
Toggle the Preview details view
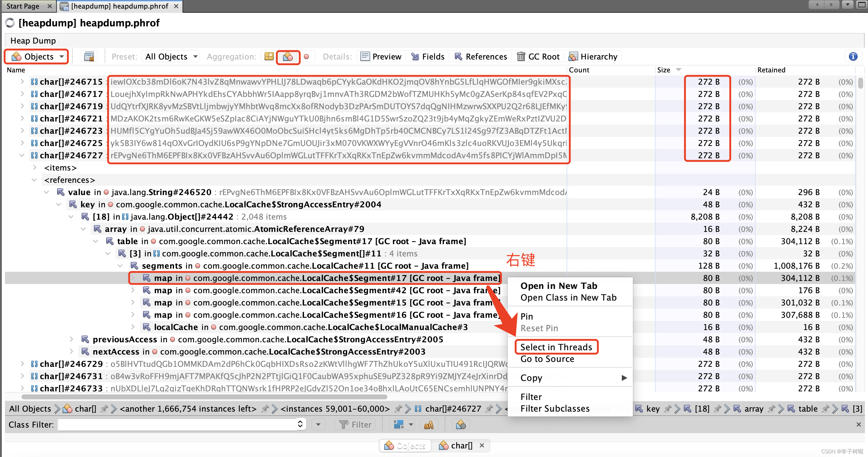(381, 56)
